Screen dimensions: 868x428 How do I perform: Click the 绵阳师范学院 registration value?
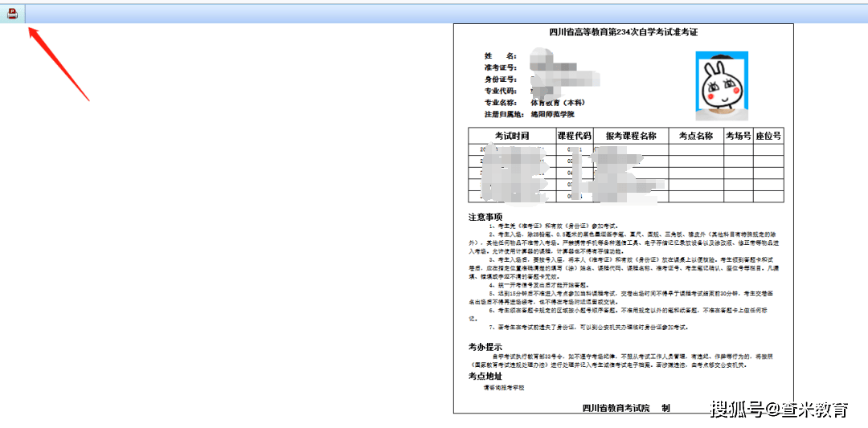pos(552,115)
